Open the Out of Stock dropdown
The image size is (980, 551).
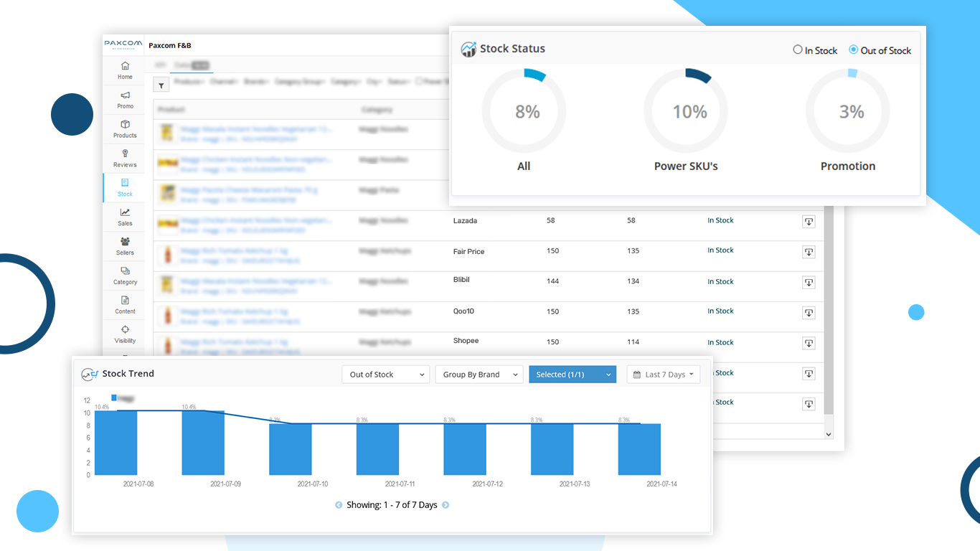[x=386, y=375]
